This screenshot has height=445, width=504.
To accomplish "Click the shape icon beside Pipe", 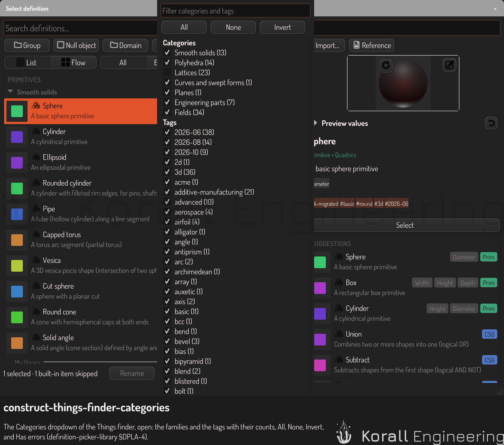I will [x=36, y=208].
